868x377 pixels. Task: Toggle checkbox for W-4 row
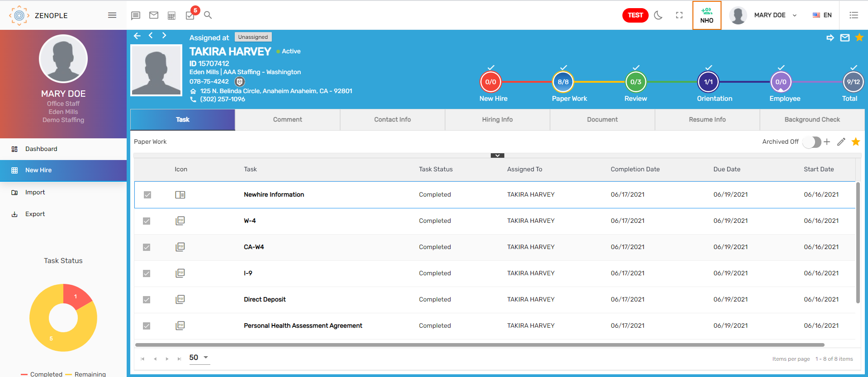[147, 221]
